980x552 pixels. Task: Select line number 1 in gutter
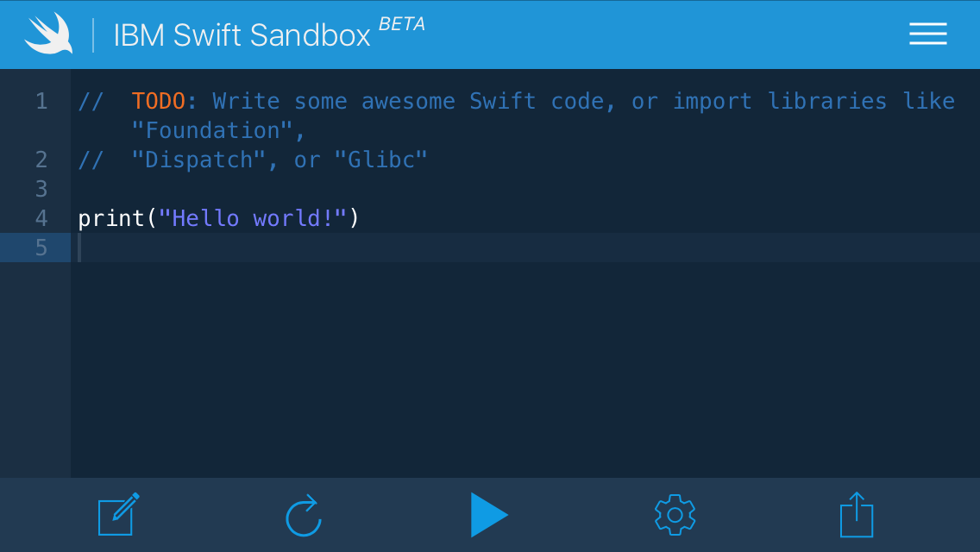click(x=41, y=101)
